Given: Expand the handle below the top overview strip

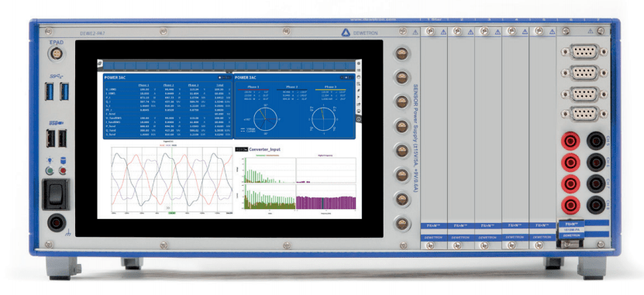Looking at the screenshot, I should [x=229, y=73].
